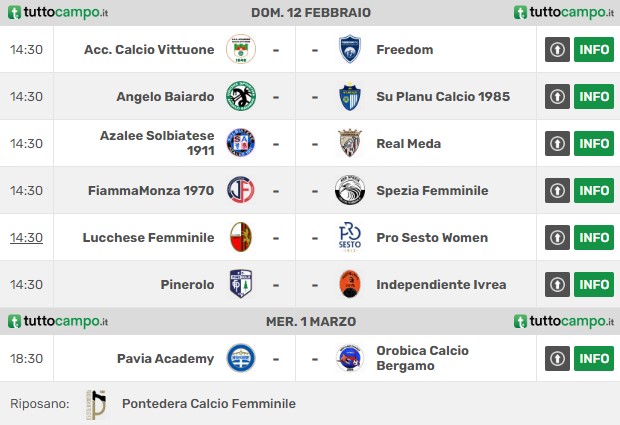The image size is (620, 425).
Task: Click the Pavia Academy blue round crest
Action: (241, 358)
